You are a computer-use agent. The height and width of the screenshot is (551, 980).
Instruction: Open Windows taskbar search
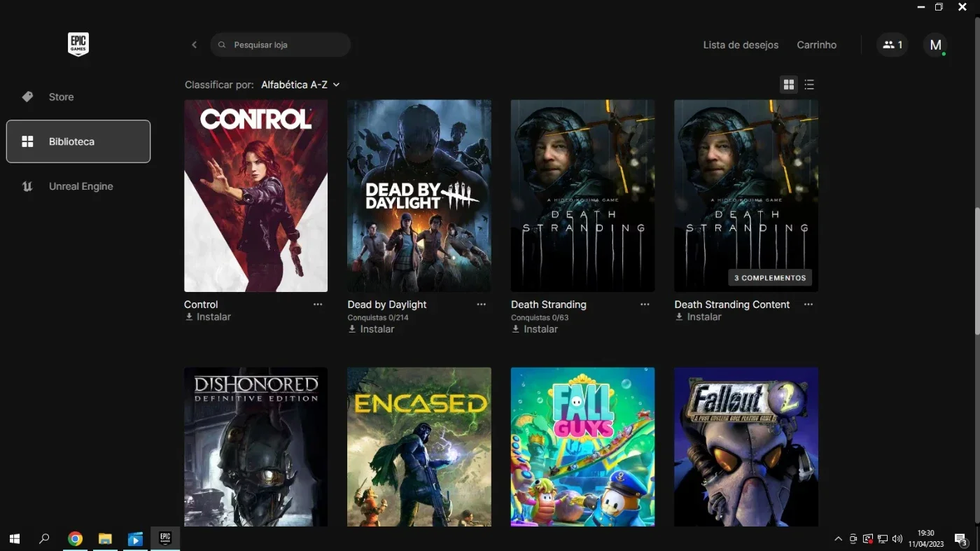44,539
